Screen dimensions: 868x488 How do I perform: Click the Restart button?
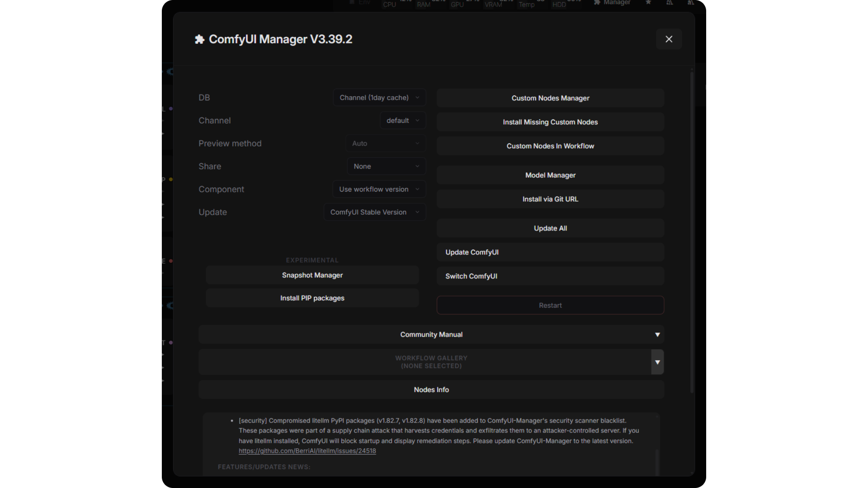point(550,305)
